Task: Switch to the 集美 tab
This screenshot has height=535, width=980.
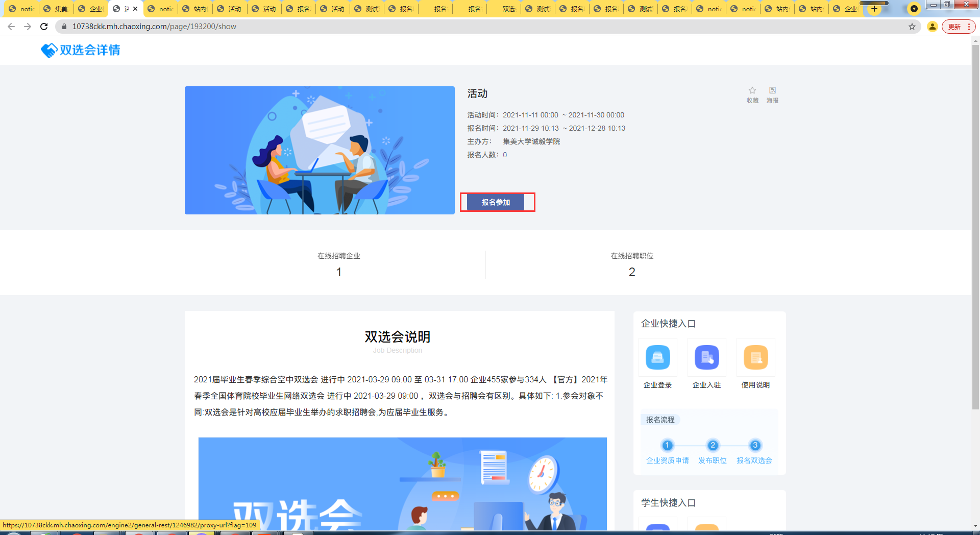Action: click(56, 9)
